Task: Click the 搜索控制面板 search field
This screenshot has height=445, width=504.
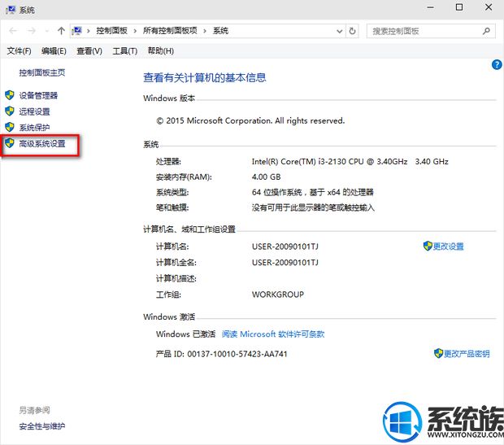Action: tap(431, 31)
